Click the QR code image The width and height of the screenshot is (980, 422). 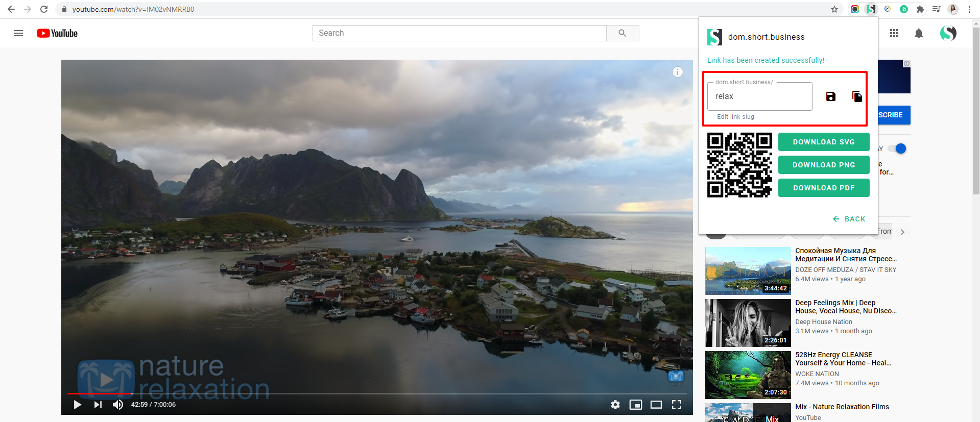click(739, 165)
